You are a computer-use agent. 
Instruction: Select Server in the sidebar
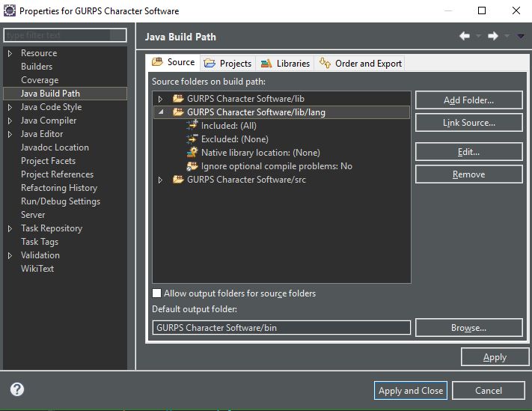pyautogui.click(x=33, y=215)
